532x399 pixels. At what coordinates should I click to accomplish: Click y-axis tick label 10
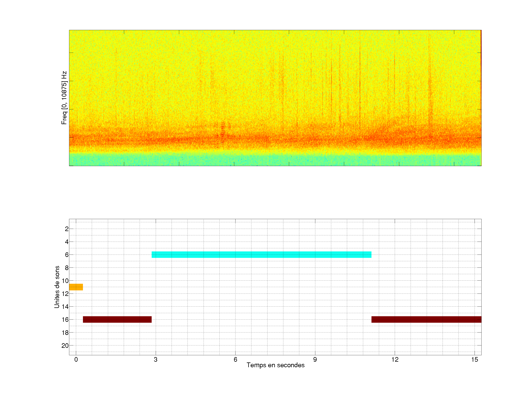point(65,281)
